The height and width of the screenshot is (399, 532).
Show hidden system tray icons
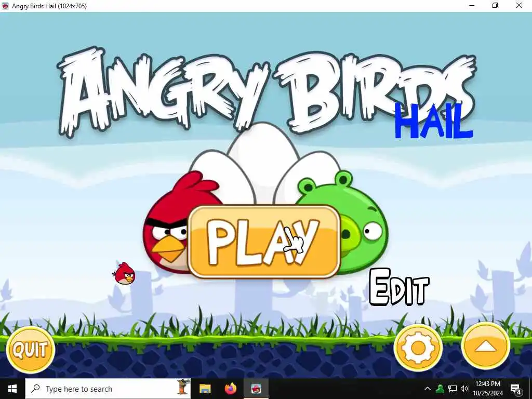point(428,389)
